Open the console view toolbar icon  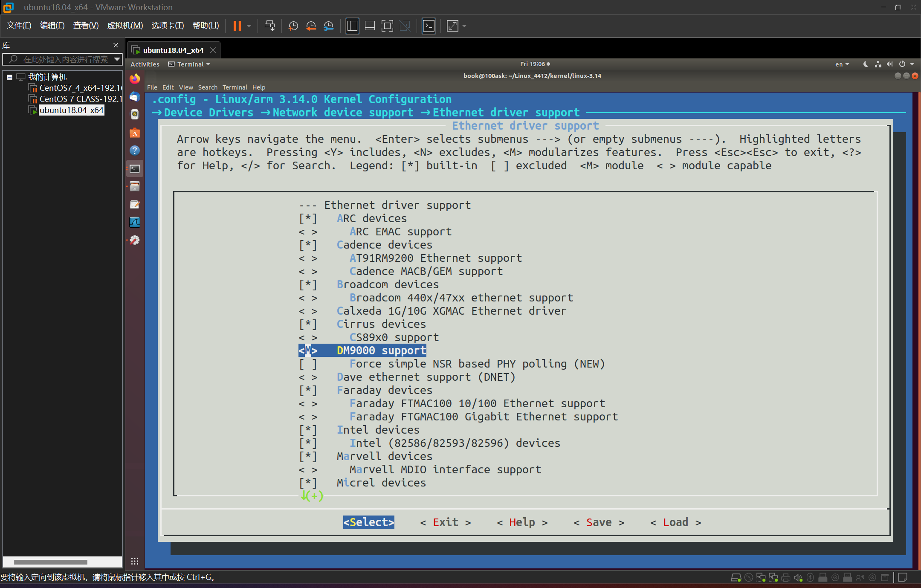coord(429,26)
